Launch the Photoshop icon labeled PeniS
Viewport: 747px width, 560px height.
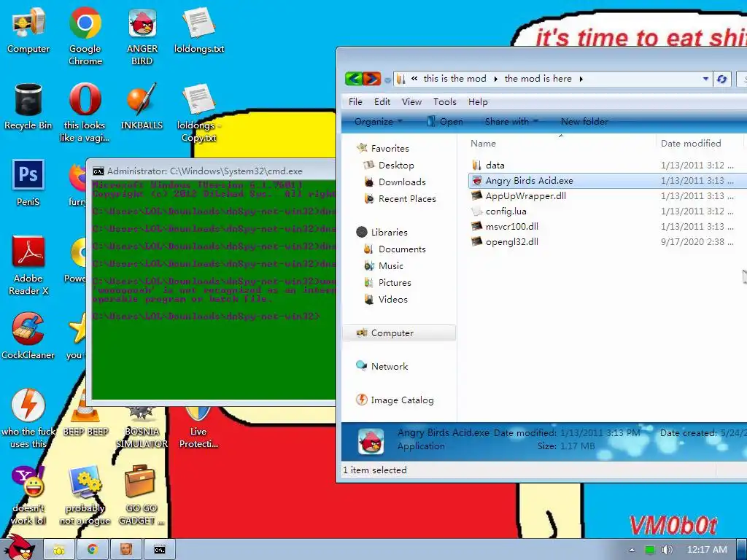coord(28,183)
